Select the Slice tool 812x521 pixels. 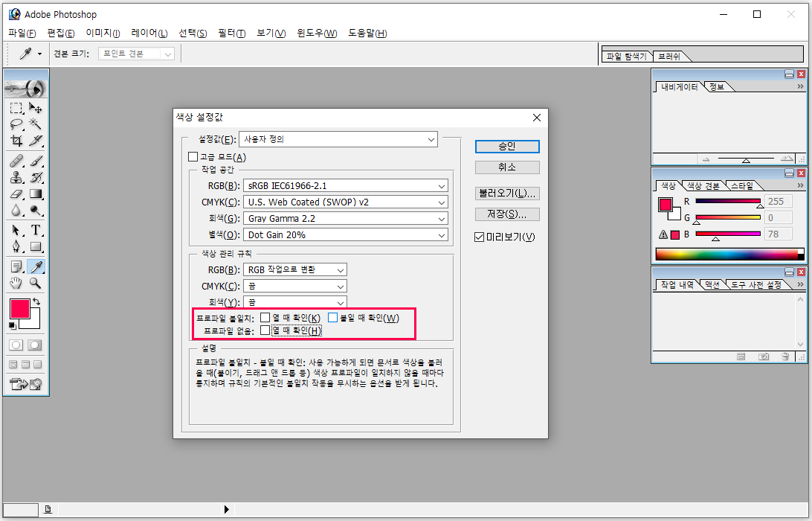(35, 141)
